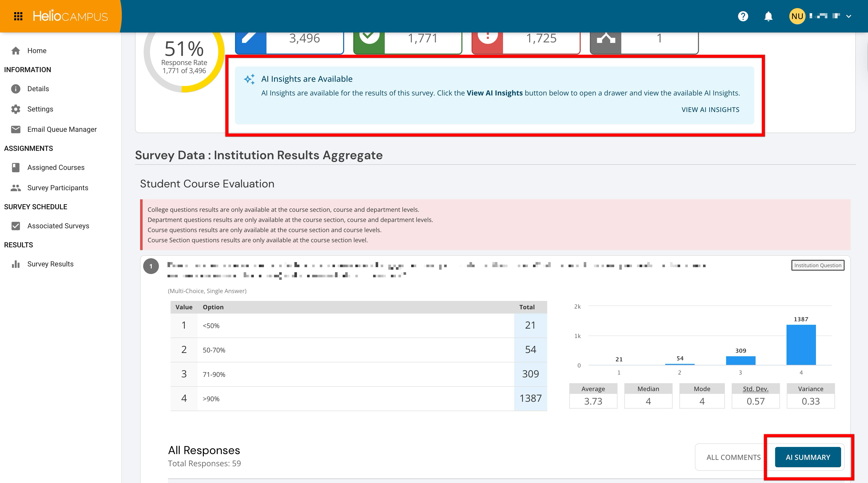The height and width of the screenshot is (483, 868).
Task: Open the notifications bell
Action: click(768, 16)
